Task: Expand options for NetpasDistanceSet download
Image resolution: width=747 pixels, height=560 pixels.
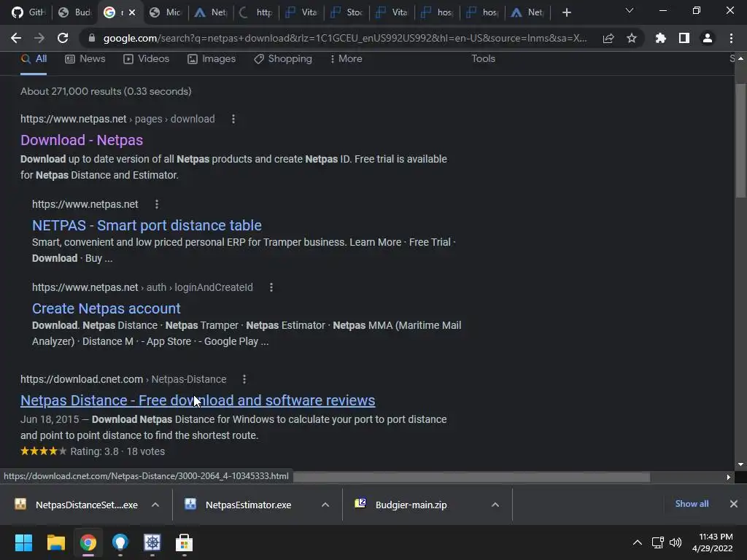Action: 155,505
